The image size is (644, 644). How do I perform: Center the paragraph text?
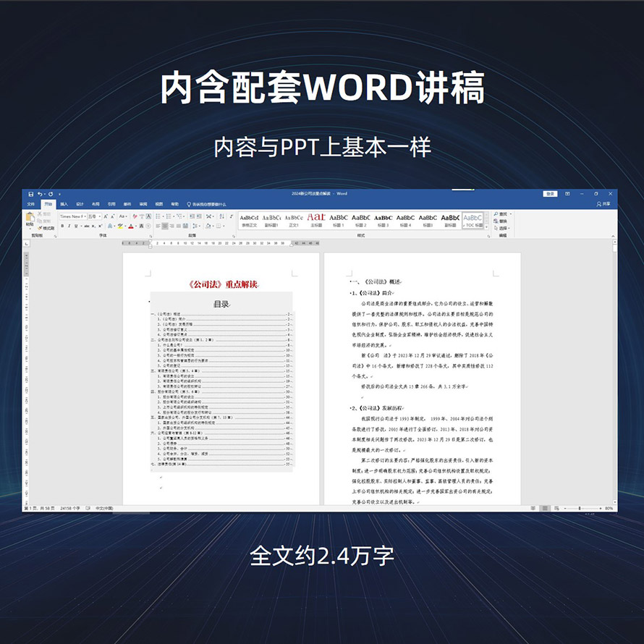[165, 226]
